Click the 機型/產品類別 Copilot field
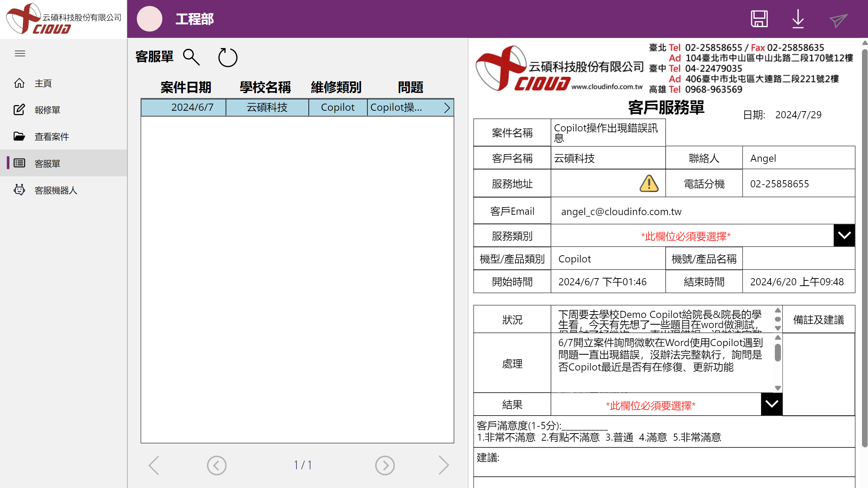The width and height of the screenshot is (868, 488). click(x=608, y=258)
